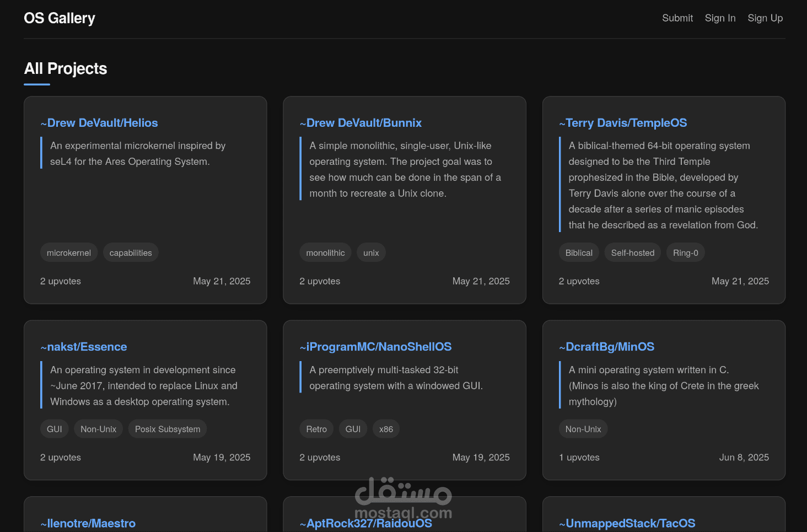The height and width of the screenshot is (532, 807).
Task: Select the Ring-0 tag
Action: coord(686,252)
